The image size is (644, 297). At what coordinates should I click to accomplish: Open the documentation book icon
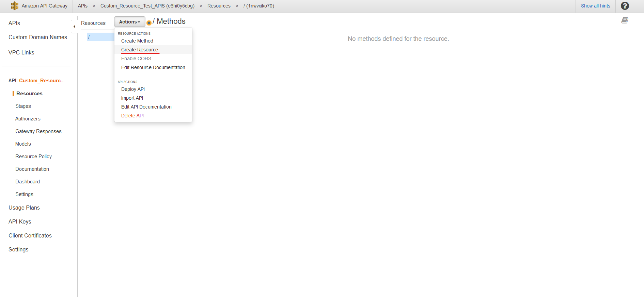pos(625,20)
